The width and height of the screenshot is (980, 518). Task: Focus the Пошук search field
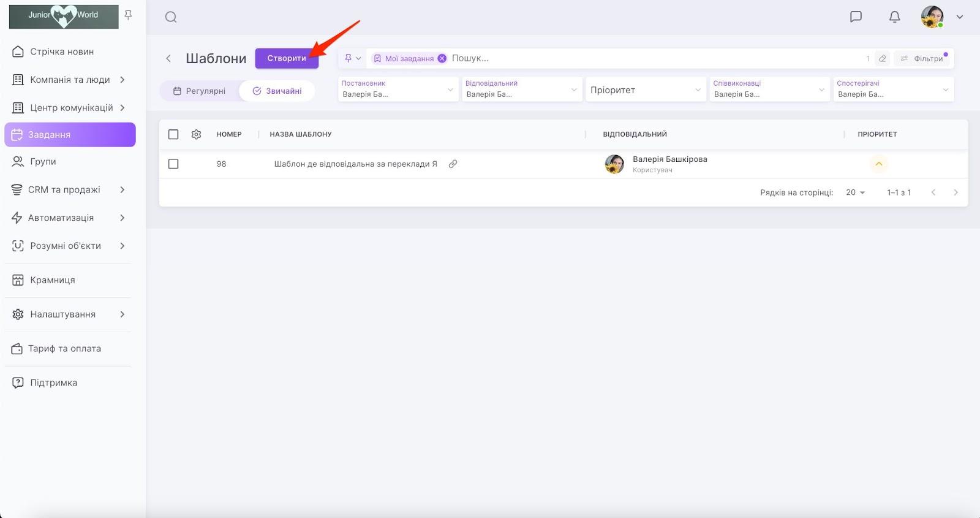coord(655,58)
